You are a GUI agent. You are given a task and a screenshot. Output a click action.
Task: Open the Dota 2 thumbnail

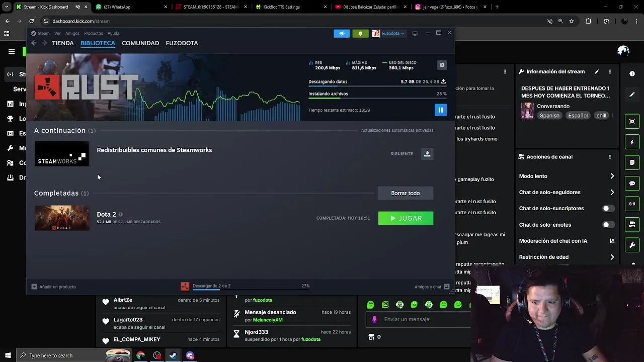click(62, 218)
